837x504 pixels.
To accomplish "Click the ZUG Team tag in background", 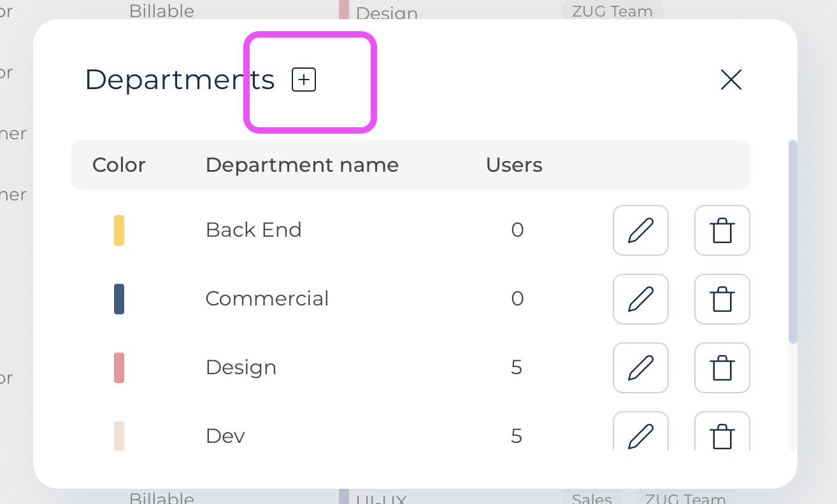I will point(612,11).
